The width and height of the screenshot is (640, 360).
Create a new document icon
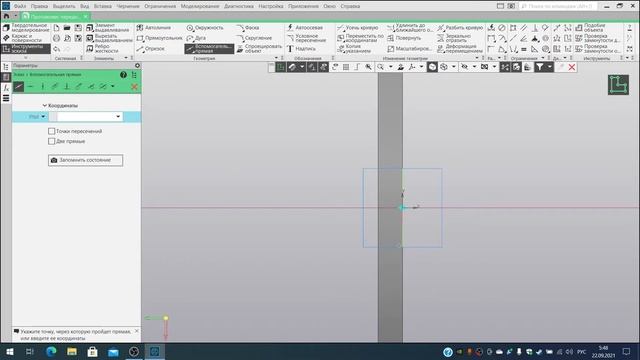[x=56, y=28]
